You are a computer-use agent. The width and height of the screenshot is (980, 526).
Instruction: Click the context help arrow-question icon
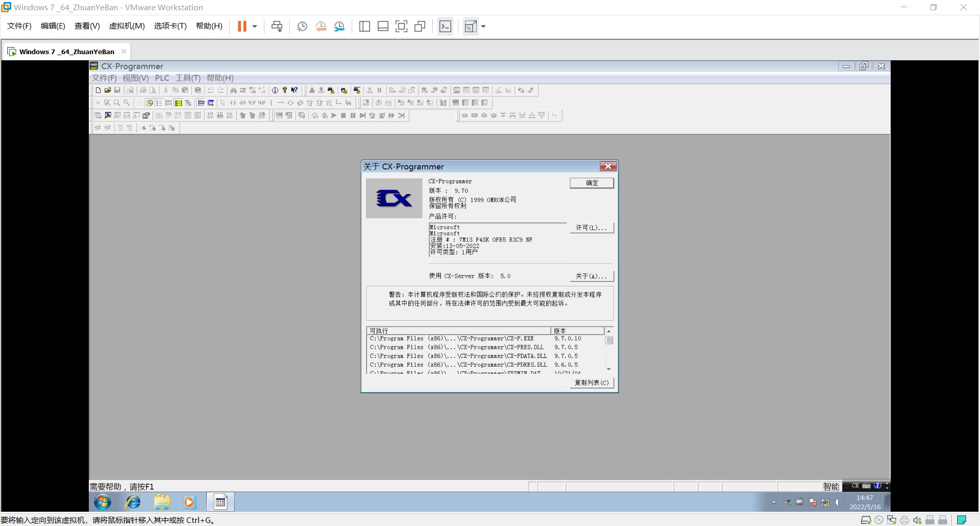click(295, 90)
